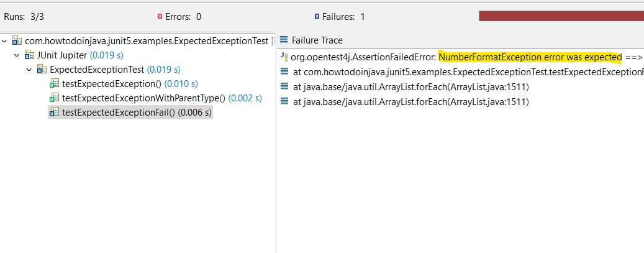Collapse the JUnit Jupiter tree node
This screenshot has width=644, height=253.
coord(17,55)
